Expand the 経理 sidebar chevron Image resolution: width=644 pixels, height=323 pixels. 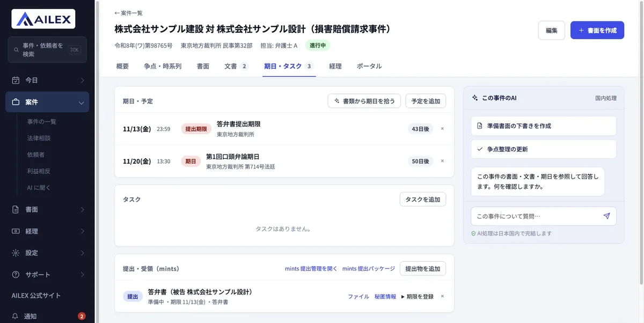coord(82,231)
